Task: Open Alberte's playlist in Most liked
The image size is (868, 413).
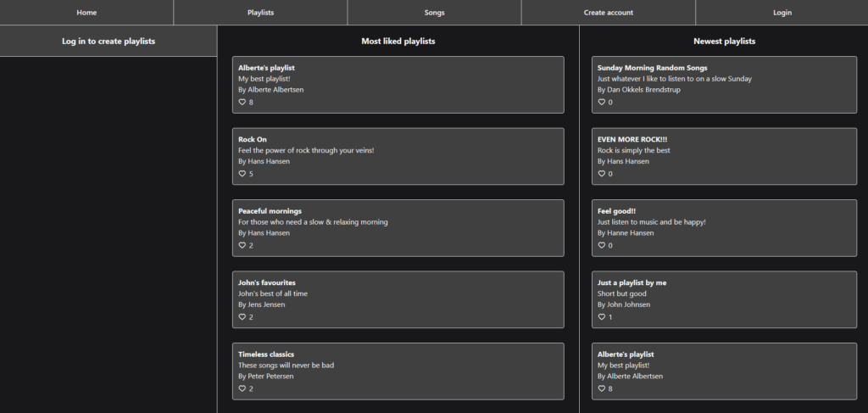Action: pyautogui.click(x=266, y=67)
